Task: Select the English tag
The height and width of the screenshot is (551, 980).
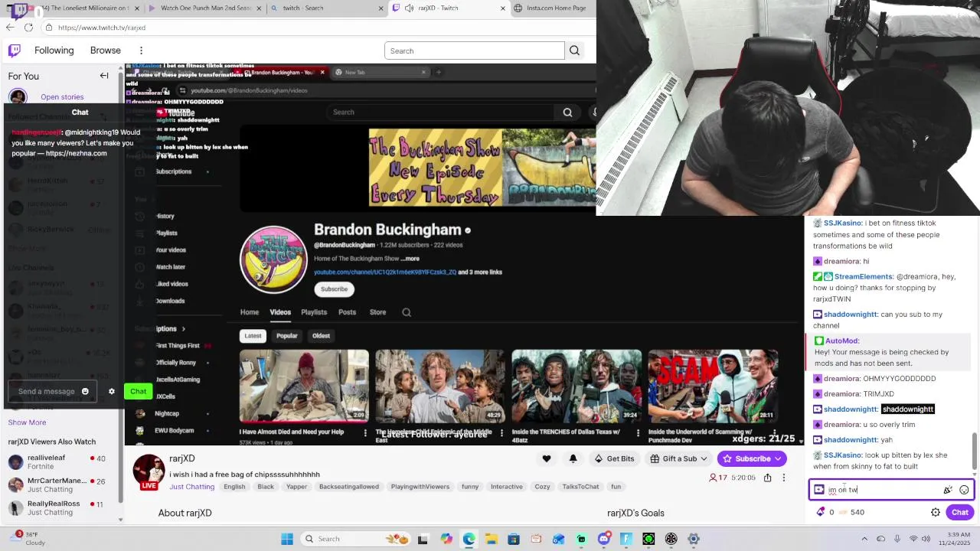Action: 234,487
